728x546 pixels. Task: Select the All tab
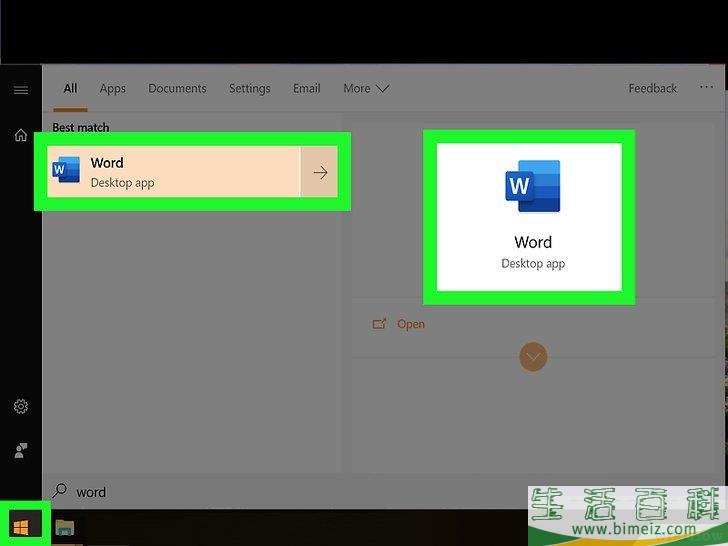pos(70,88)
